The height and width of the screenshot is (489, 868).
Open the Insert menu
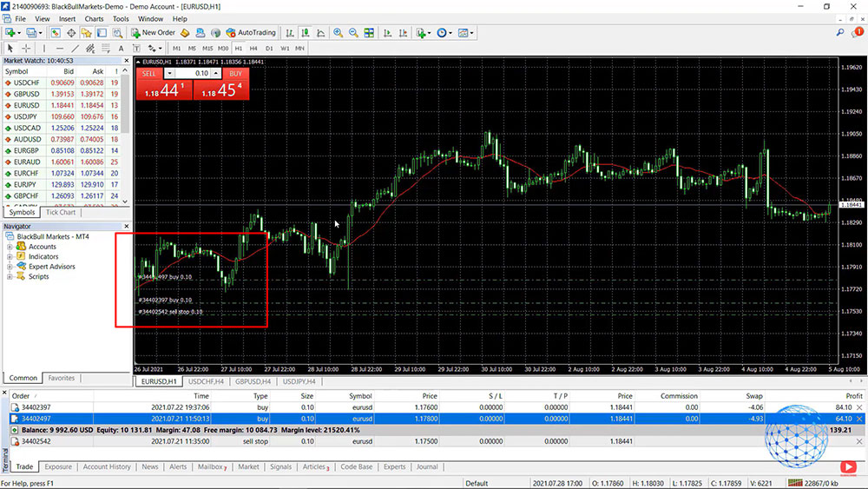(67, 19)
